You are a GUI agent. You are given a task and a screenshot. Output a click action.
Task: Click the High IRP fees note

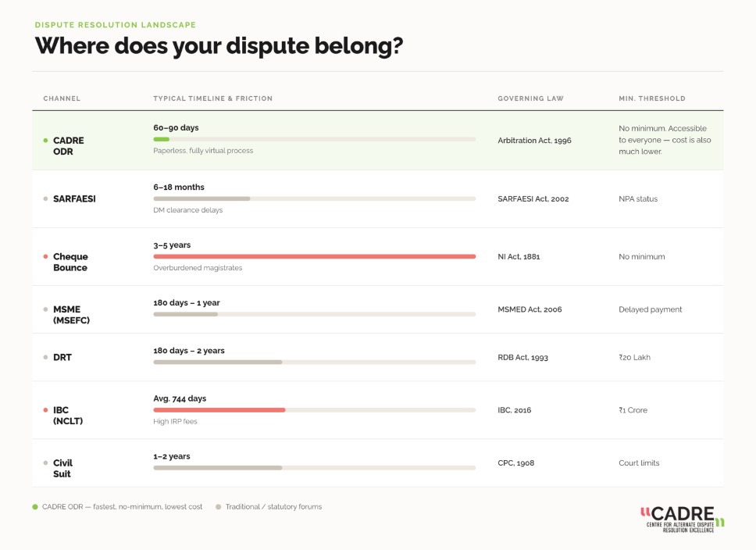tap(175, 421)
